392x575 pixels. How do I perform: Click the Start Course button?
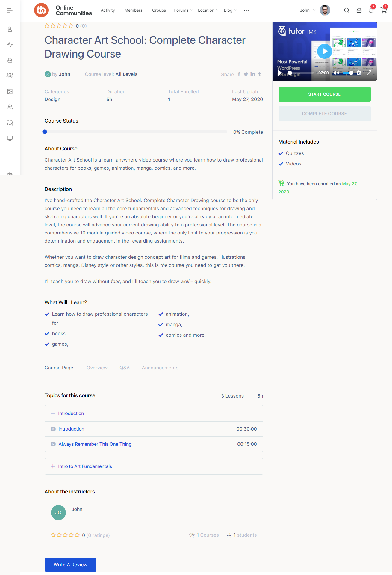(x=324, y=94)
